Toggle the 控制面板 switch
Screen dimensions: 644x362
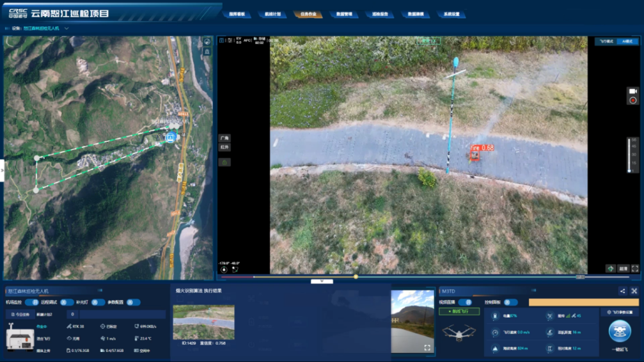point(510,303)
